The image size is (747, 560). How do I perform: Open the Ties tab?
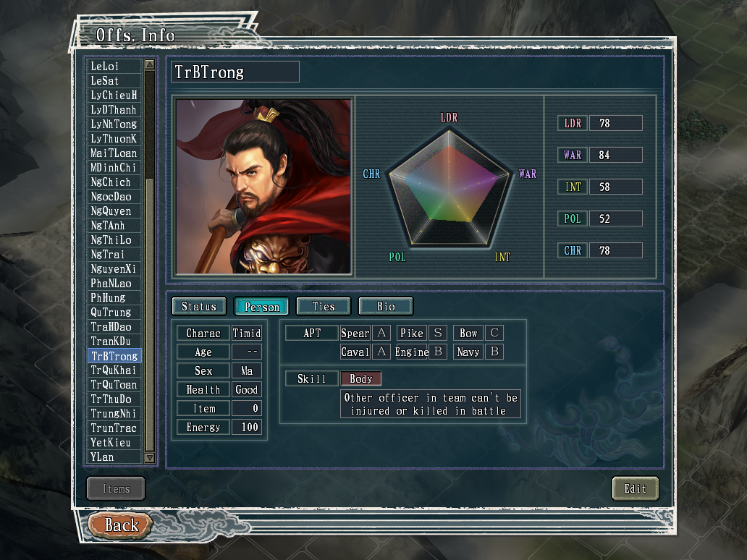[x=324, y=306]
